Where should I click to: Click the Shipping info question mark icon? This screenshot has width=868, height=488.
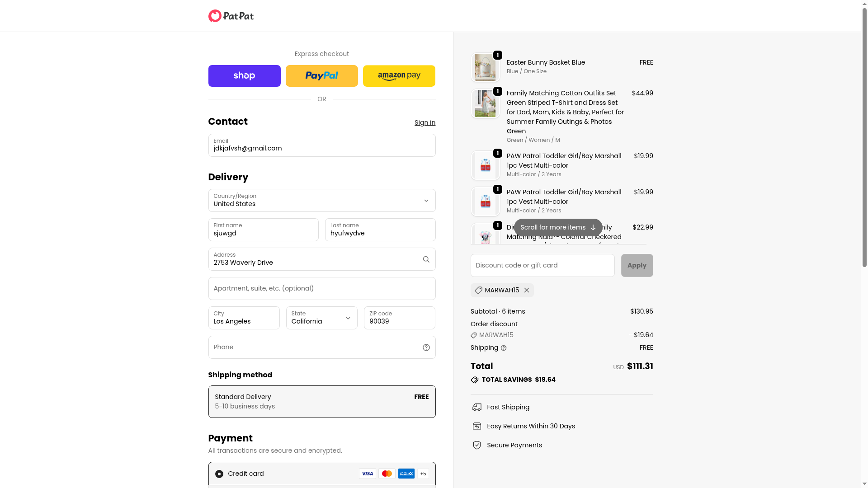[x=504, y=348]
